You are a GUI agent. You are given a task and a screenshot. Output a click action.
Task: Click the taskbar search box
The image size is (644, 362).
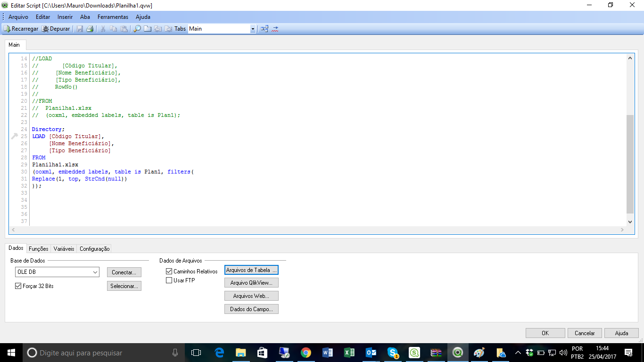103,353
